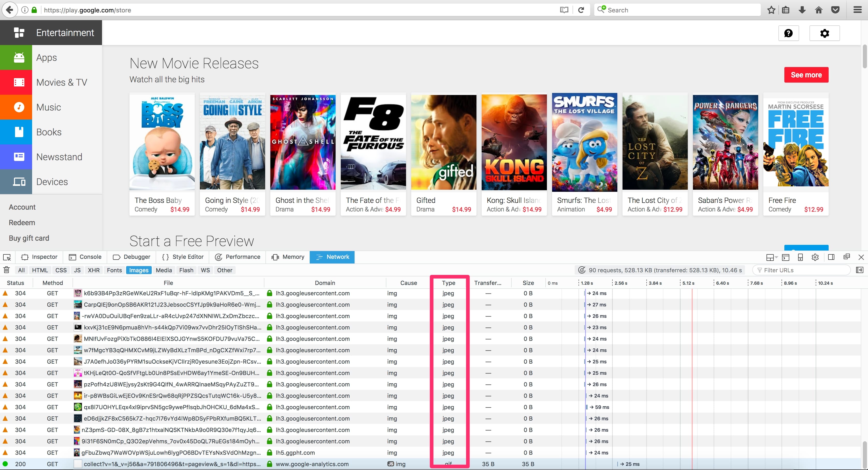868x470 pixels.
Task: Open Google Play help question mark button
Action: [x=789, y=33]
